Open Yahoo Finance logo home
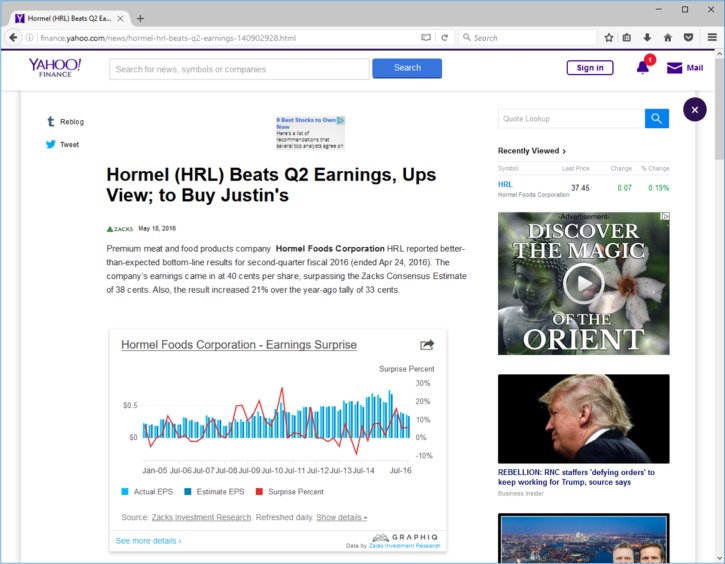Image resolution: width=725 pixels, height=564 pixels. (55, 67)
